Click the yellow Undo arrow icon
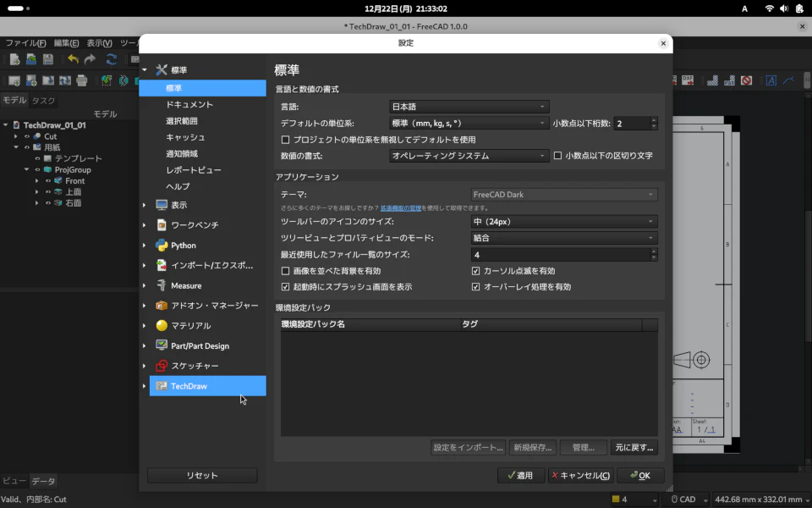This screenshot has width=812, height=508. click(73, 59)
